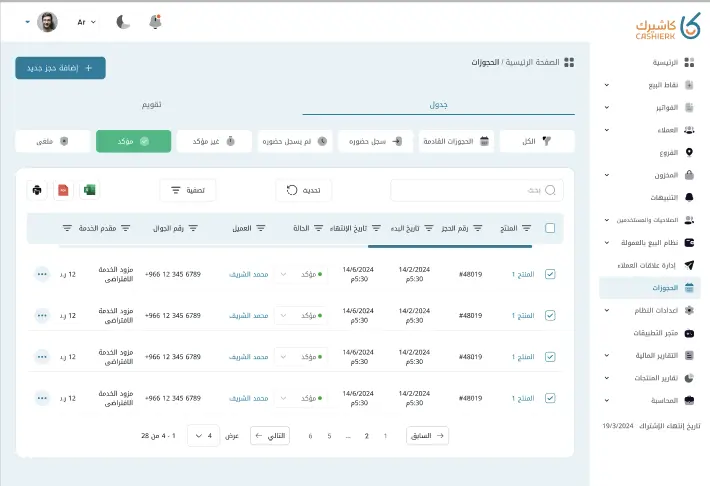
Task: Click the grid icon beside the breadcrumb
Action: 569,63
